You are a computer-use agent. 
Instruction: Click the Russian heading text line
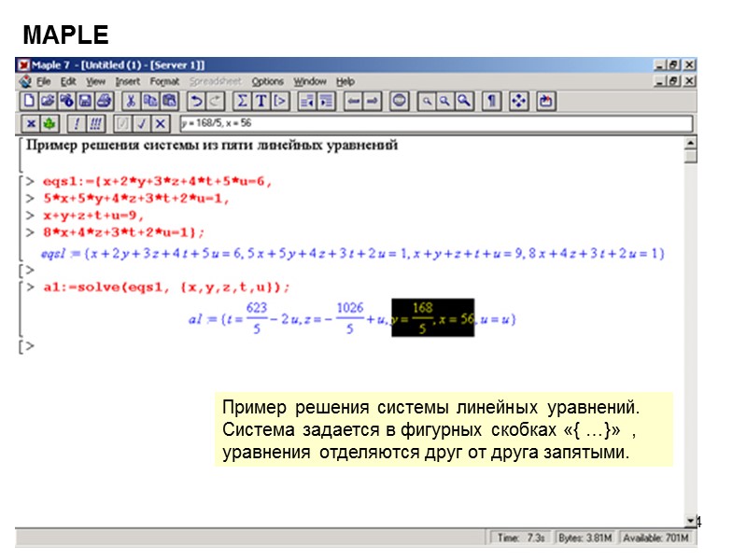[x=212, y=146]
